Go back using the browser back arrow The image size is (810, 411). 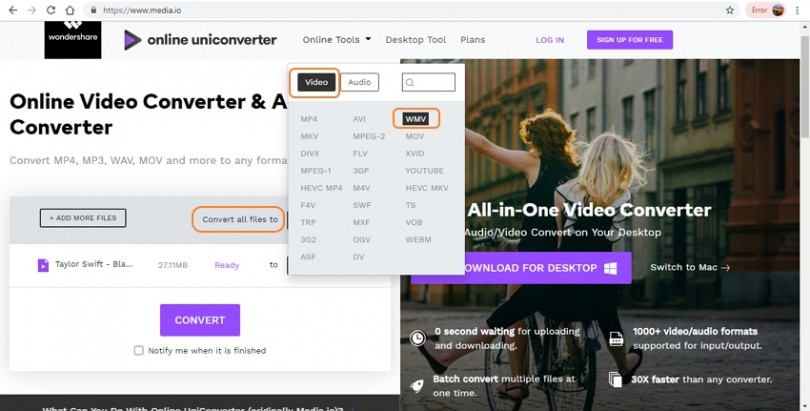tap(13, 10)
